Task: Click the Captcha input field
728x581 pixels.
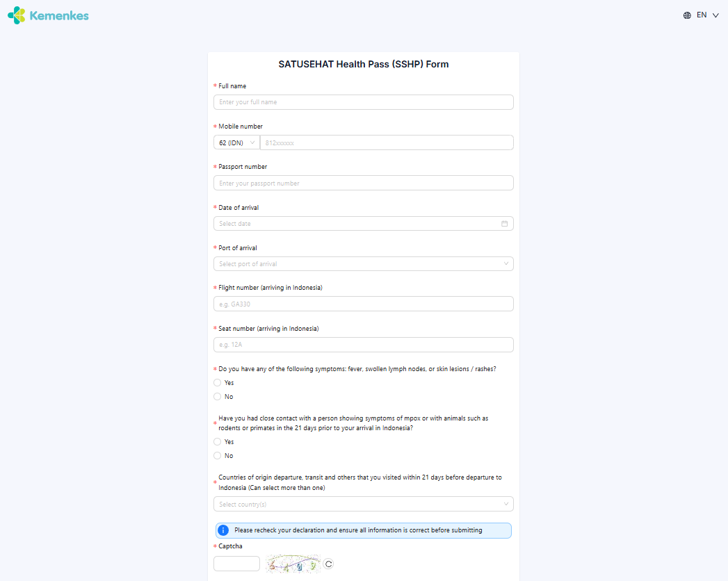Action: click(x=237, y=564)
